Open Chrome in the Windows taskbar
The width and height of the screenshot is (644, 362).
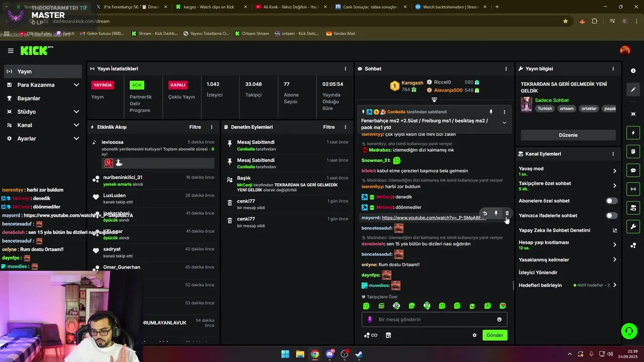(x=314, y=354)
